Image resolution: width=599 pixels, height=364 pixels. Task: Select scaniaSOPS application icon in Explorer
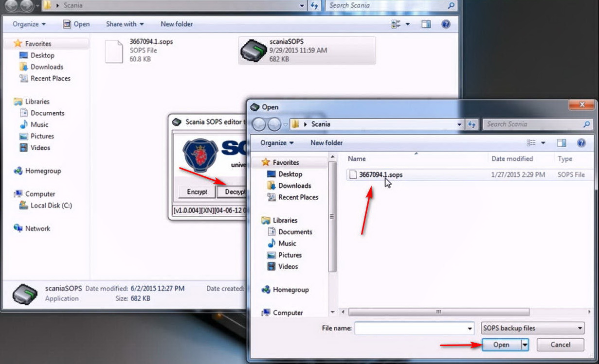coord(254,50)
